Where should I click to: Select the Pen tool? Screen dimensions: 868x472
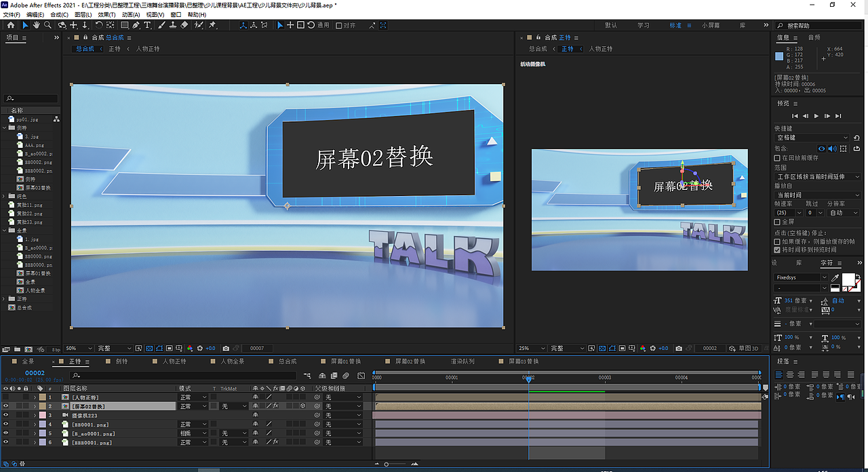tap(136, 25)
